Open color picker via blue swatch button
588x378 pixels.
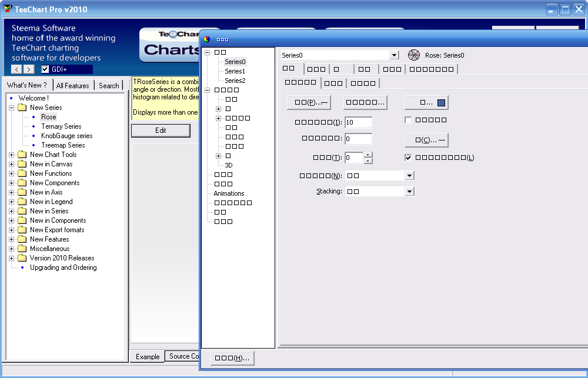coord(426,102)
